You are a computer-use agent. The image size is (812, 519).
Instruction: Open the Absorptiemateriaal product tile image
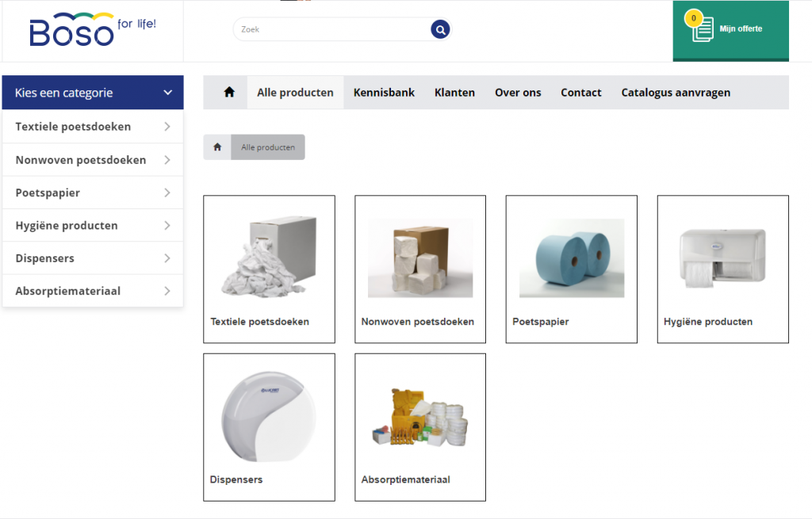(x=419, y=416)
